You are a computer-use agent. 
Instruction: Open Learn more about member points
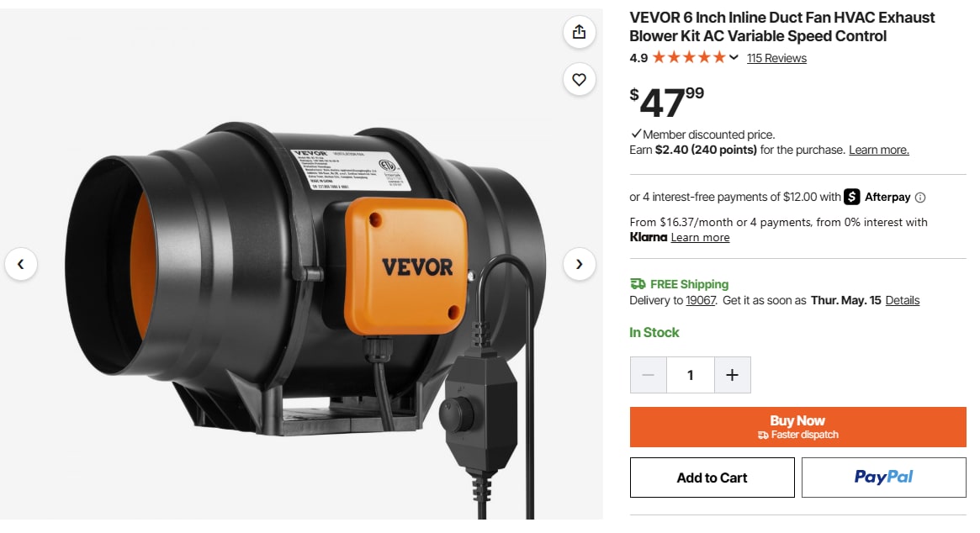[879, 150]
